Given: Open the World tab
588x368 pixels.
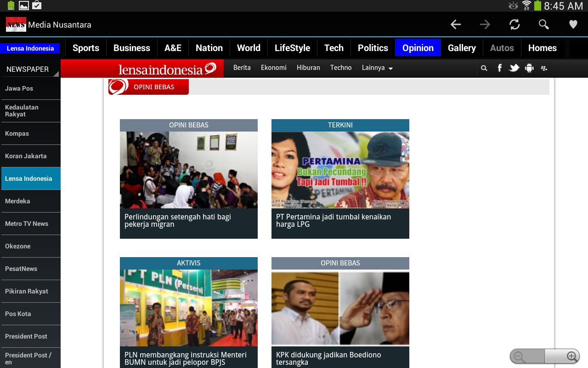Looking at the screenshot, I should coord(249,48).
